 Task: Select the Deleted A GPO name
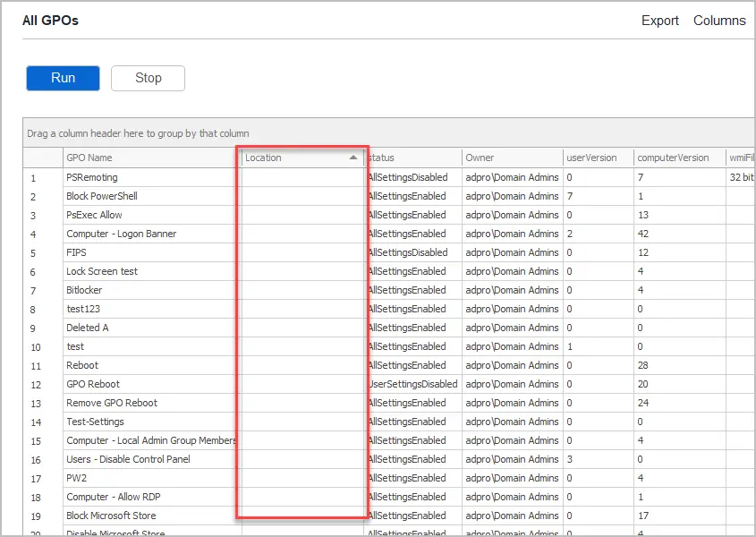pos(88,328)
